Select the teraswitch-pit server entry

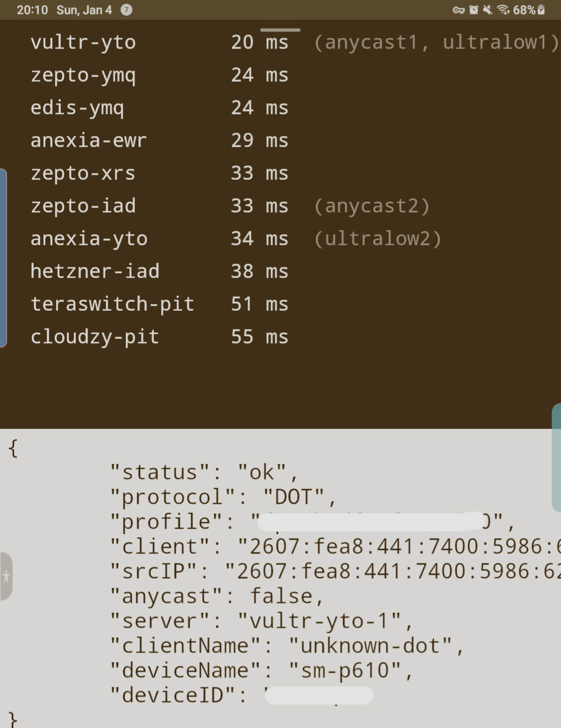click(112, 304)
